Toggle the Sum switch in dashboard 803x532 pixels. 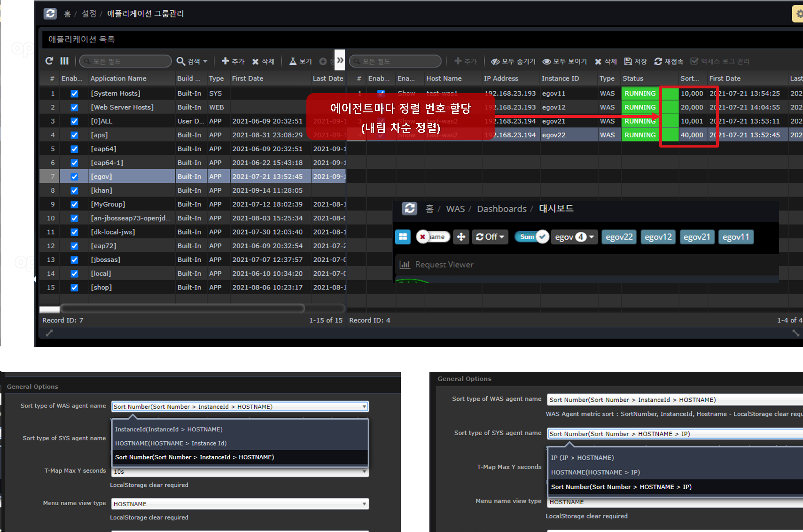(x=532, y=237)
